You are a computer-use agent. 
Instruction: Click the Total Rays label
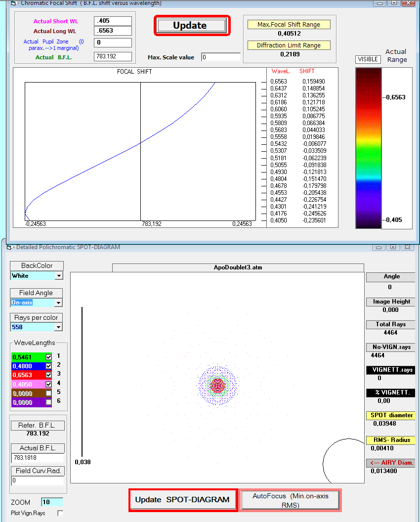pyautogui.click(x=391, y=324)
